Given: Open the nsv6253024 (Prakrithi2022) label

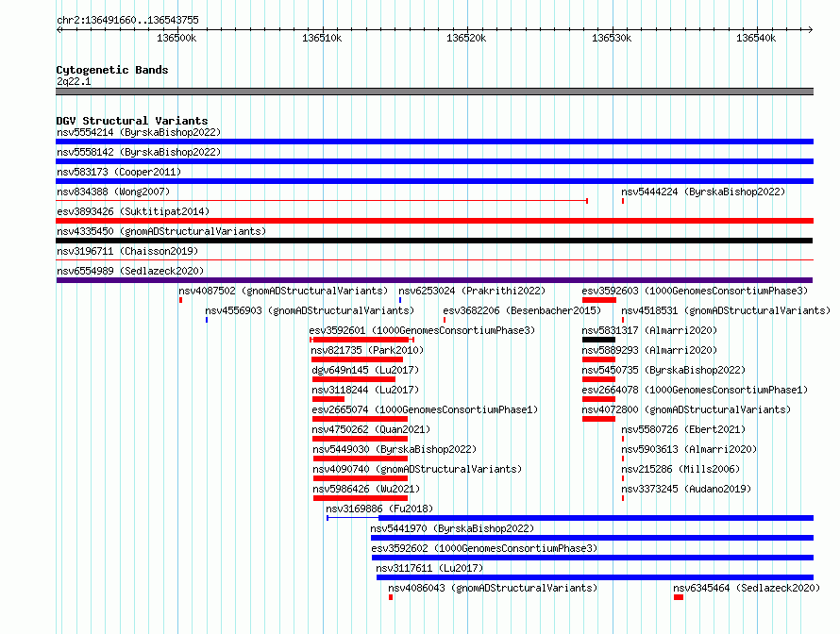Looking at the screenshot, I should pos(472,291).
